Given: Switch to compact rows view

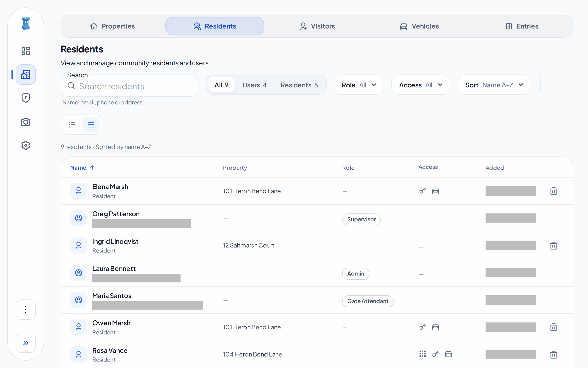Looking at the screenshot, I should (x=91, y=125).
